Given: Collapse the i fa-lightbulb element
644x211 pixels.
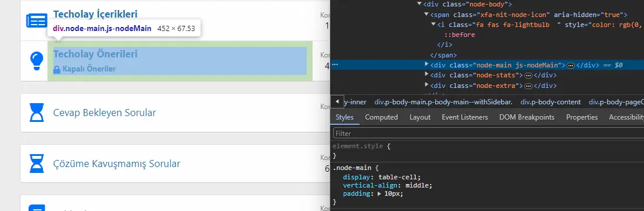Looking at the screenshot, I should [433, 25].
